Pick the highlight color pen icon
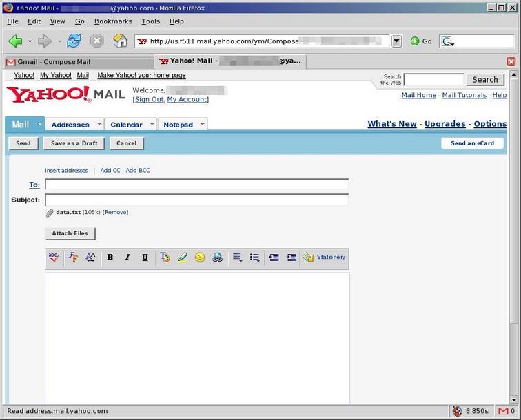This screenshot has width=521, height=420. (182, 258)
